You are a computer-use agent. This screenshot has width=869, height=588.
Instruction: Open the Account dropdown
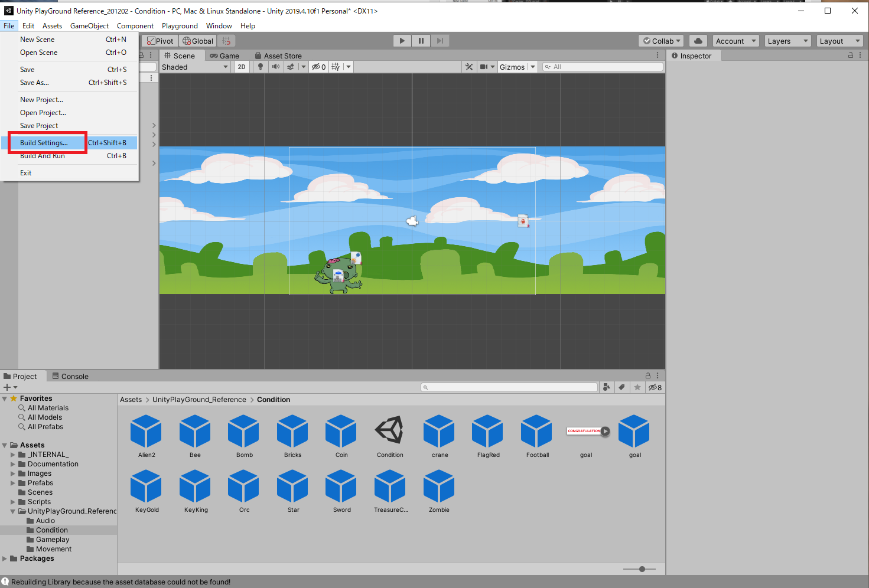point(735,41)
